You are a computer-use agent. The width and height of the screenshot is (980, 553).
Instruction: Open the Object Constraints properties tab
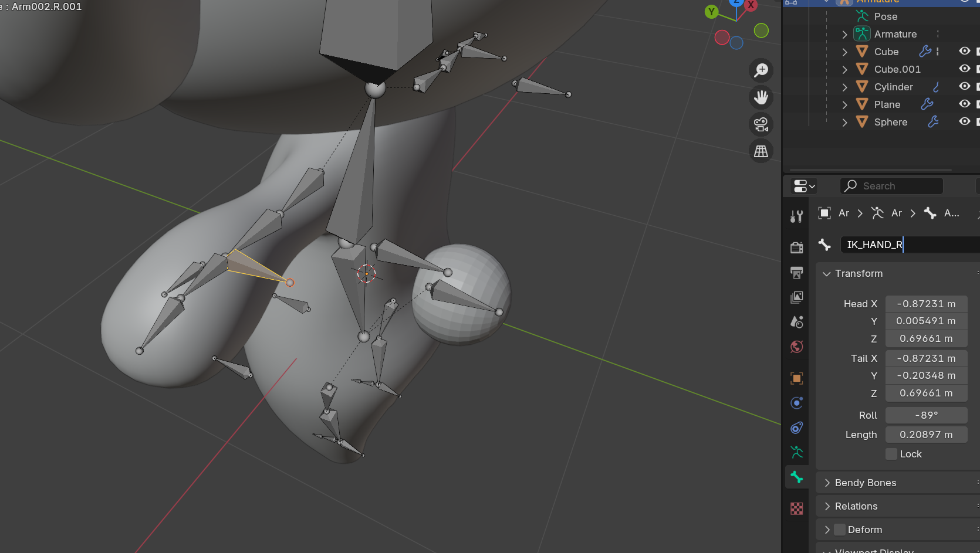click(796, 428)
